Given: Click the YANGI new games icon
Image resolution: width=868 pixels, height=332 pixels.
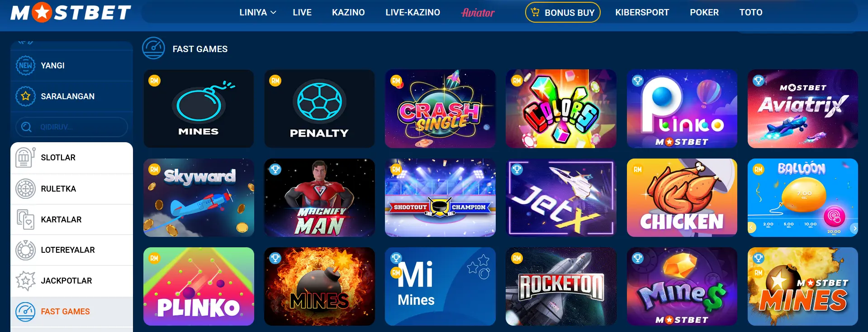Looking at the screenshot, I should (25, 65).
